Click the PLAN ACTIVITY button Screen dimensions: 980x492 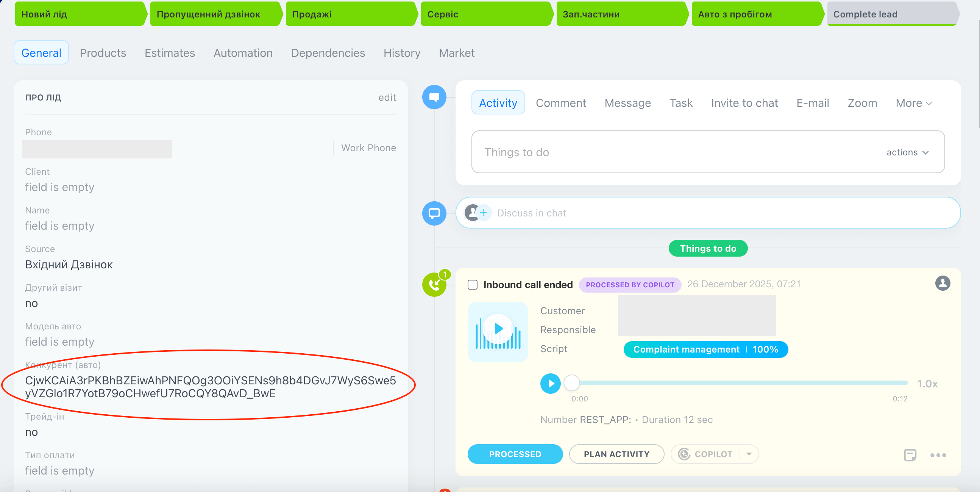point(616,454)
